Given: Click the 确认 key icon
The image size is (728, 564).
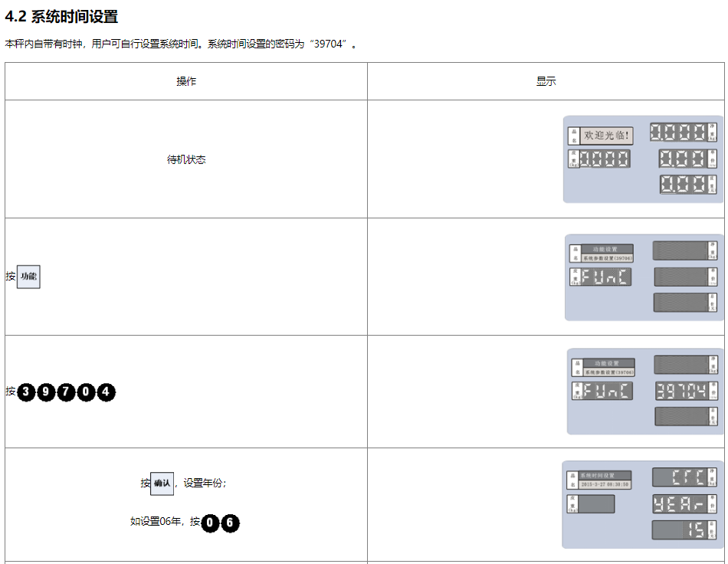Looking at the screenshot, I should coord(162,484).
